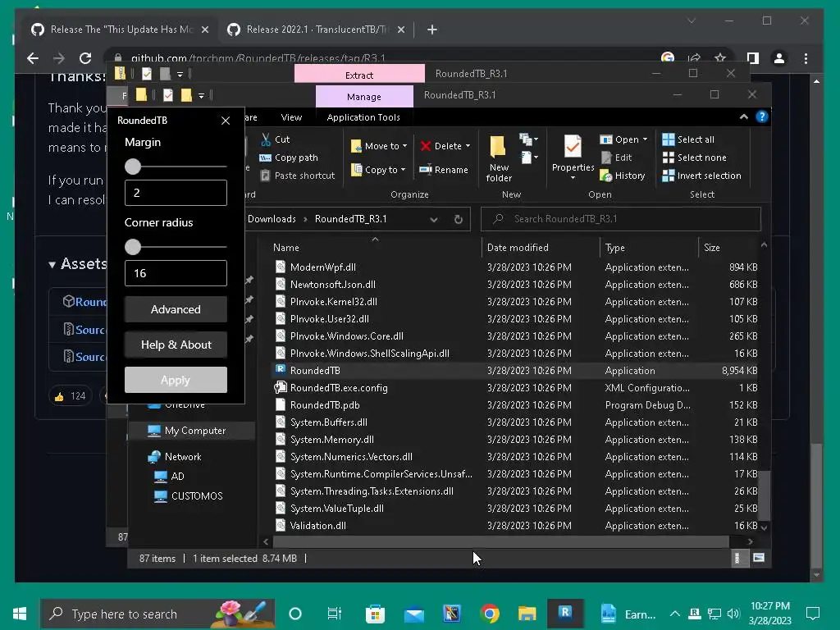Click Paste shortcut in the ribbon
Image resolution: width=840 pixels, height=630 pixels.
click(x=297, y=176)
